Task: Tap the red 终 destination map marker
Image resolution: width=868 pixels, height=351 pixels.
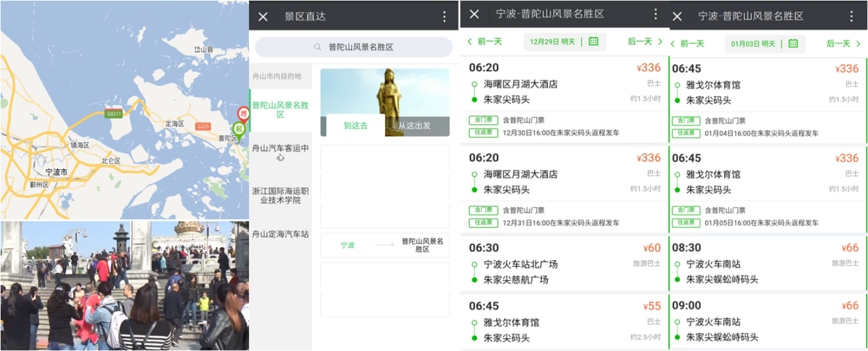Action: 242,113
